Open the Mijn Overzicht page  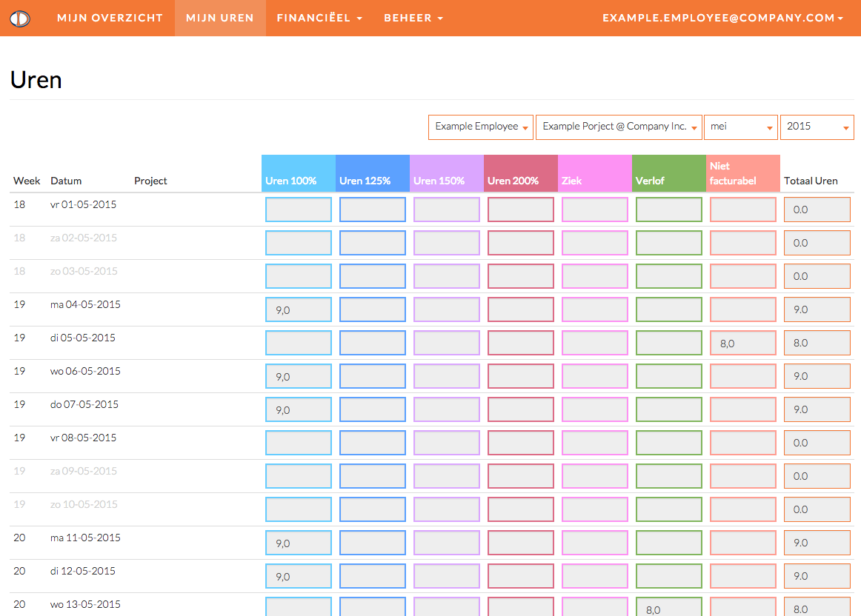[110, 18]
